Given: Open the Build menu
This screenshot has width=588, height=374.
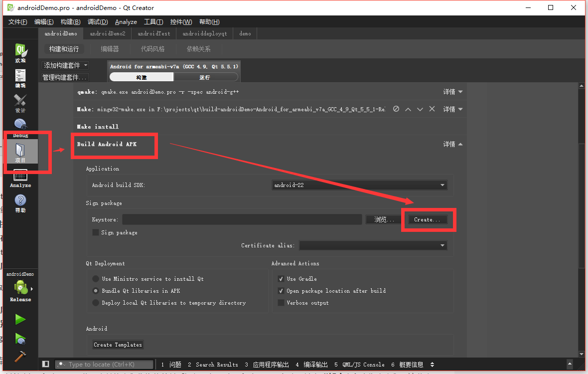Looking at the screenshot, I should (70, 22).
